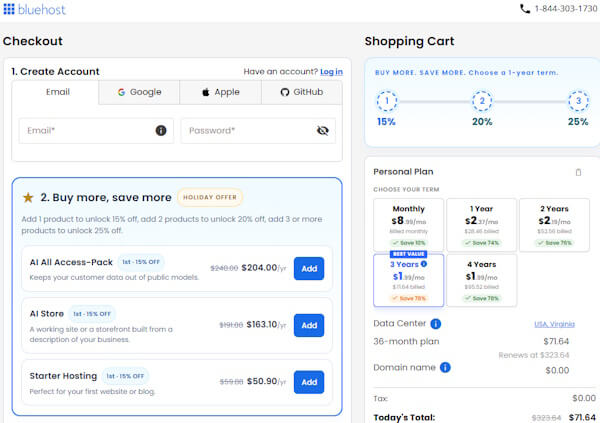Screen dimensions: 600x423
Task: Click info icon next to Domain name
Action: tap(445, 367)
